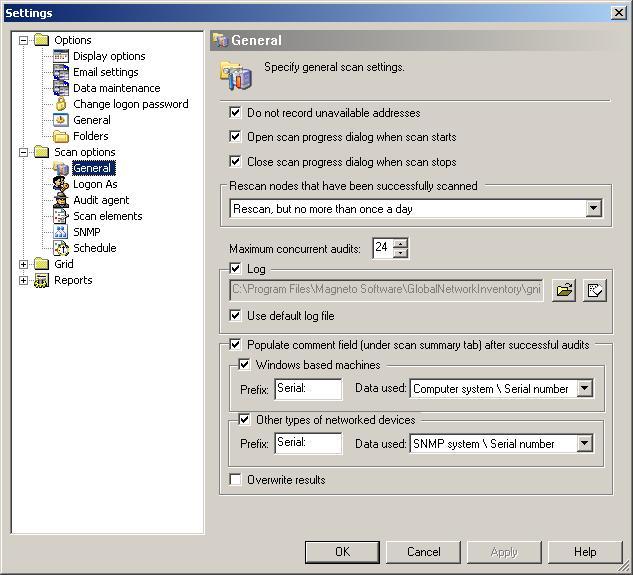Click the Apply button
This screenshot has width=633, height=575.
[504, 552]
